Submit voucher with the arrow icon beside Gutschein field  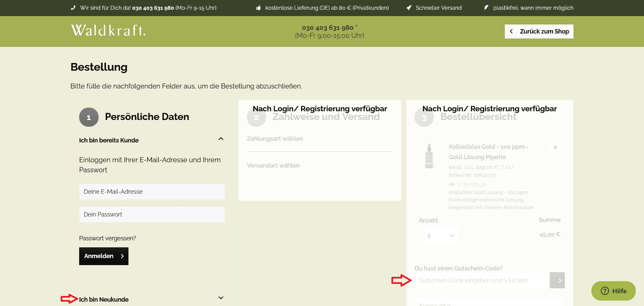(557, 280)
